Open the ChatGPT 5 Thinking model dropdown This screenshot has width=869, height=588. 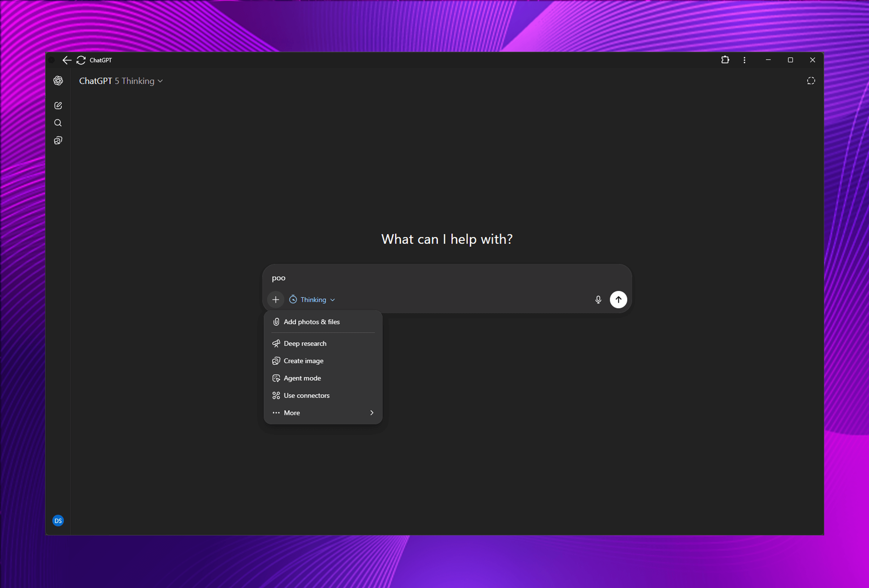tap(121, 81)
